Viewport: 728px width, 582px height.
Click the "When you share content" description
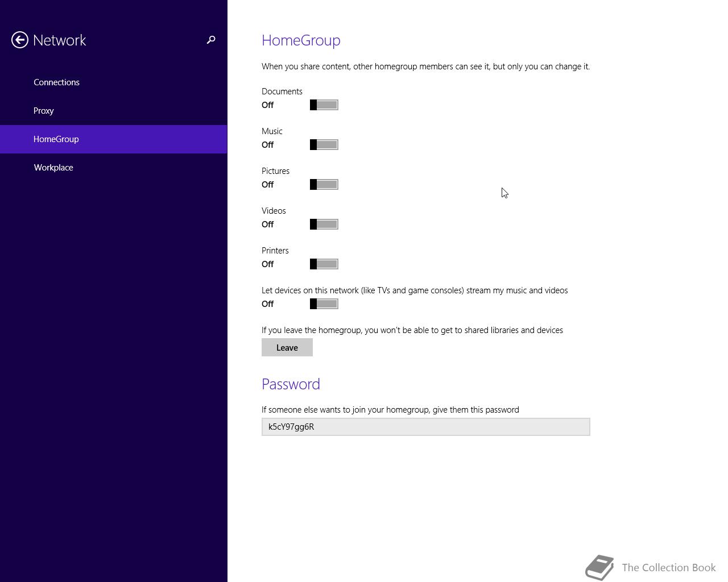pos(425,66)
